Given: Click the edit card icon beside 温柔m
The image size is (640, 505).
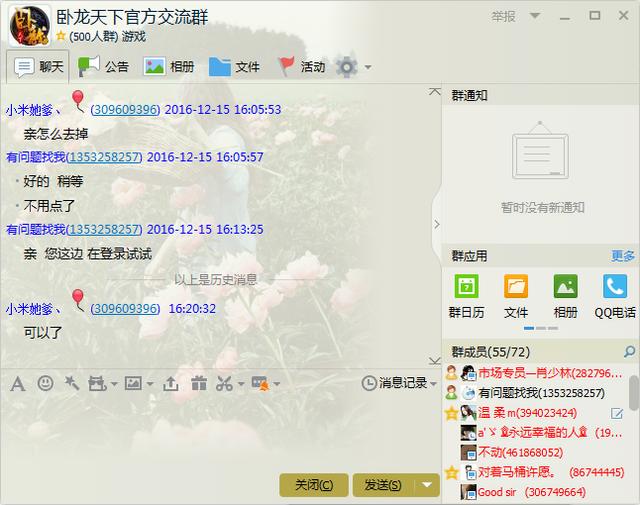Looking at the screenshot, I should (x=617, y=413).
